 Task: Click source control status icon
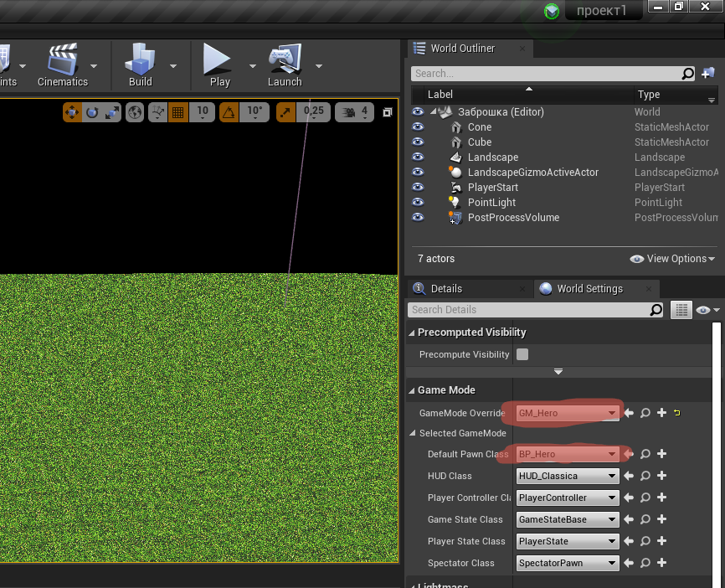(x=552, y=11)
